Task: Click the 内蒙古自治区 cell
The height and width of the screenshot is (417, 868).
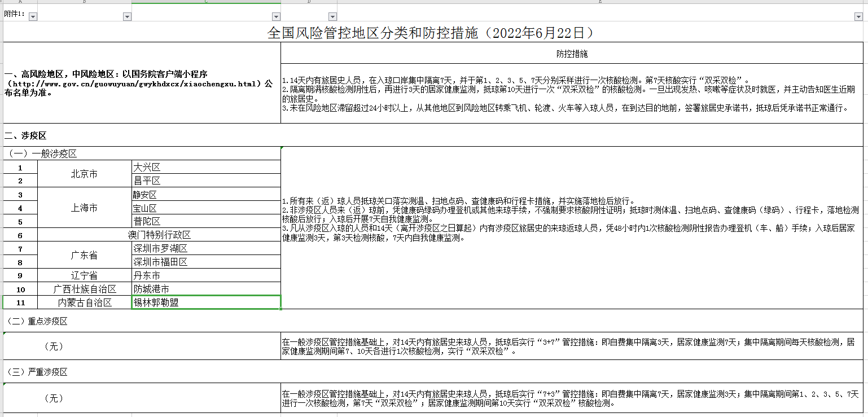Action: pos(84,302)
